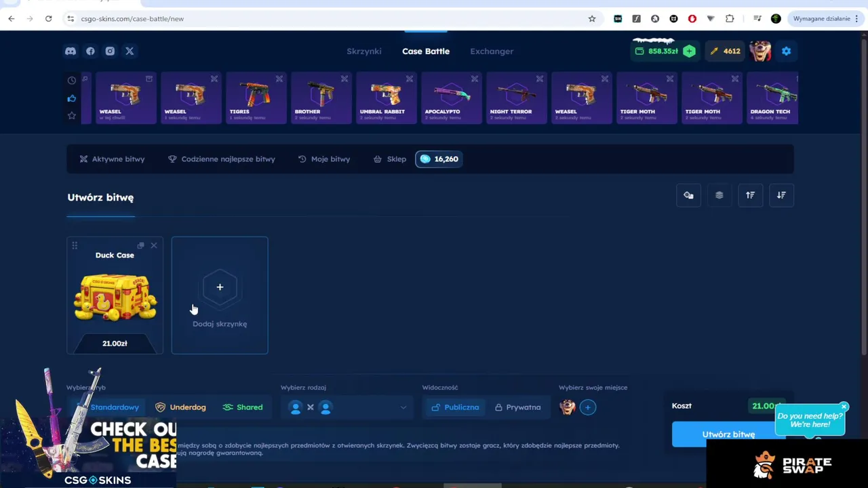
Task: Click the 16,260 gems balance
Action: tap(439, 159)
